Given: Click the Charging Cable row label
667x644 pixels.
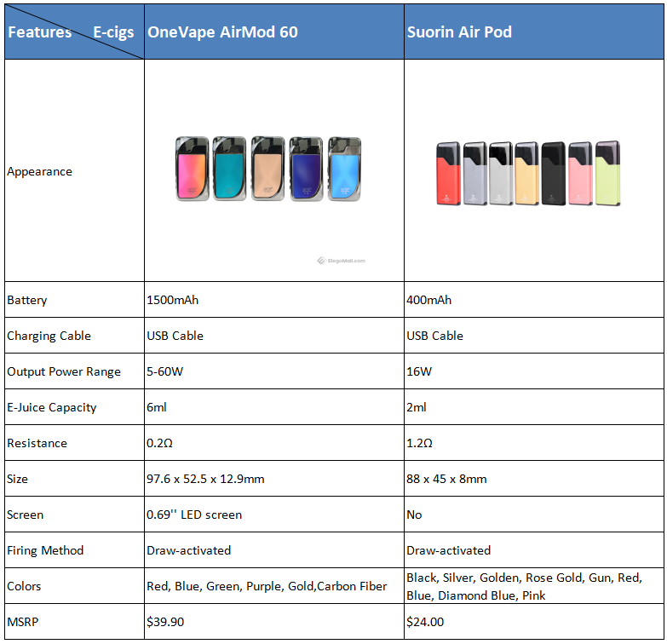Looking at the screenshot, I should coord(49,336).
